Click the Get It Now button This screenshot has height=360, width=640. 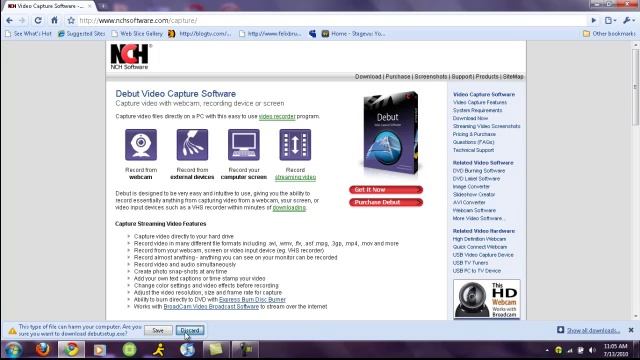(386, 190)
